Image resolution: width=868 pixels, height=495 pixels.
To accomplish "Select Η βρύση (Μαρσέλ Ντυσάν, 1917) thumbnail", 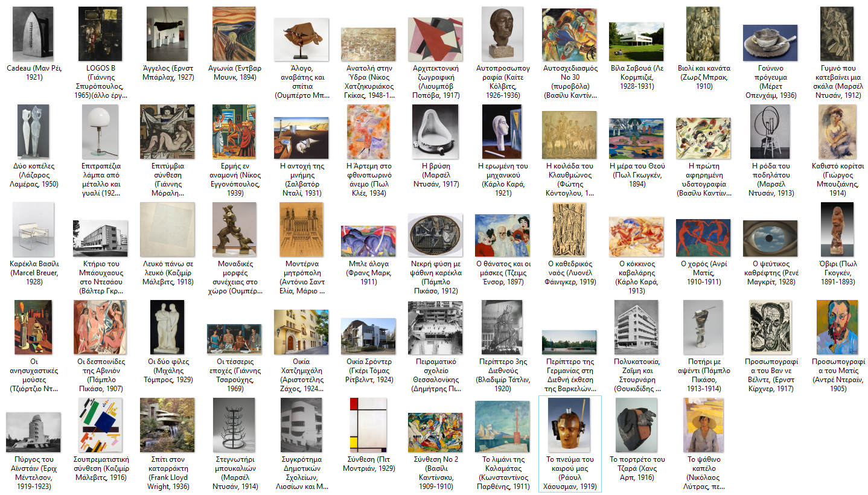I will click(435, 132).
